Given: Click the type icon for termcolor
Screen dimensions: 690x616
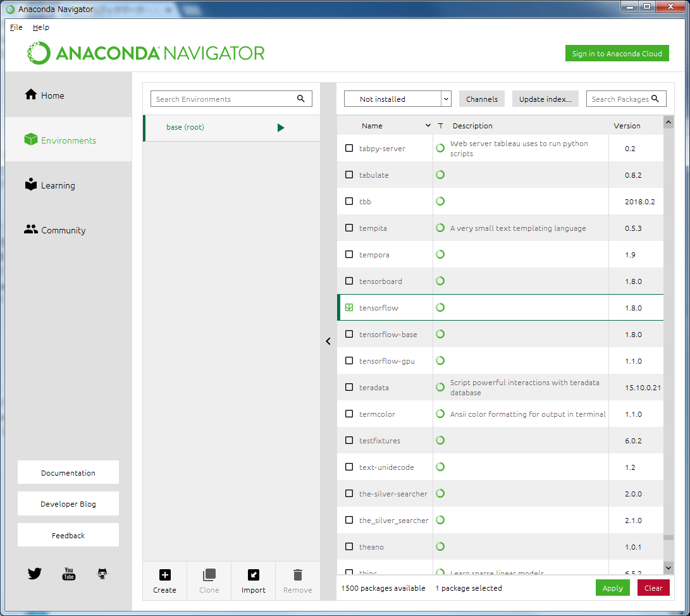Looking at the screenshot, I should coord(440,414).
